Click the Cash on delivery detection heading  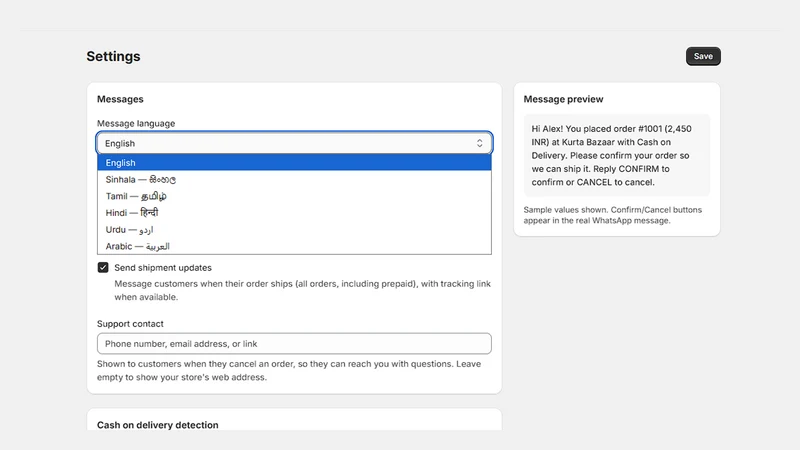[x=158, y=424]
